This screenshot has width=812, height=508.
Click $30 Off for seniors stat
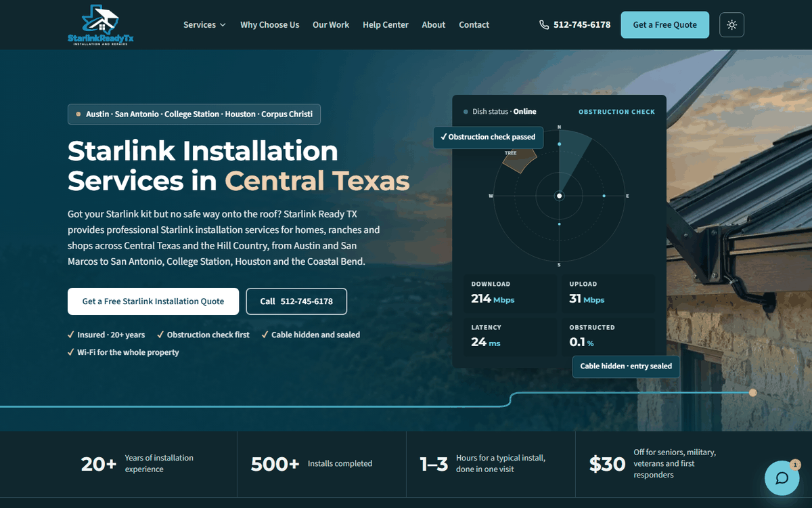click(x=660, y=464)
